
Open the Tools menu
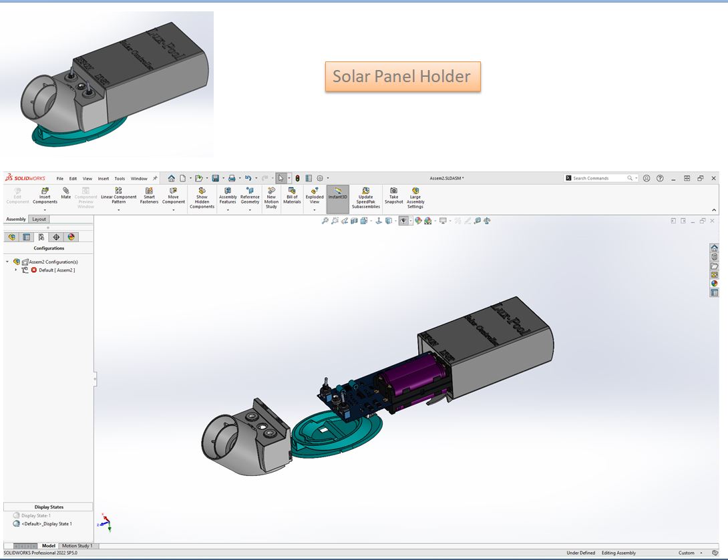[120, 179]
